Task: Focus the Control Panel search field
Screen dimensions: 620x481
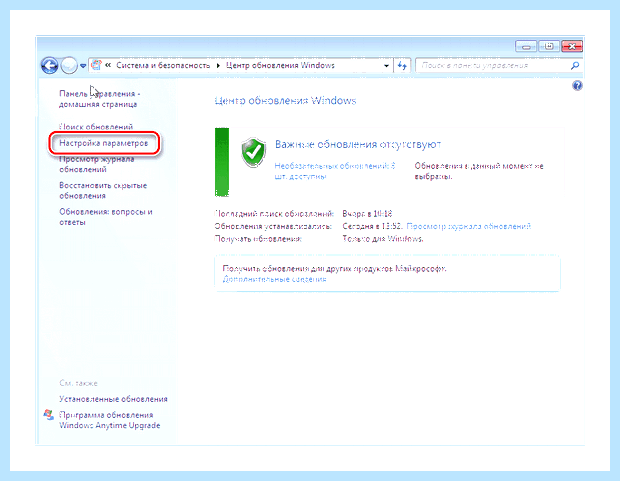Action: (x=492, y=66)
